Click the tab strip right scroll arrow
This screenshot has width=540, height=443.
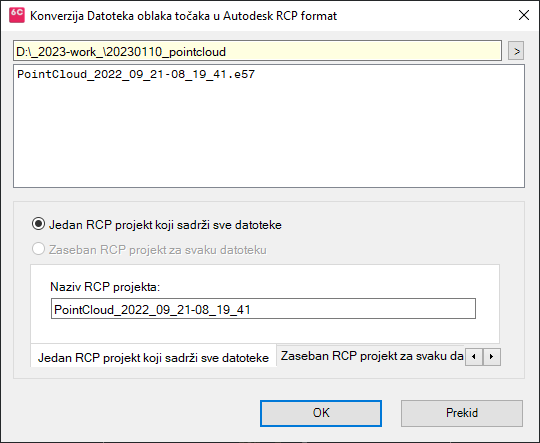click(x=492, y=357)
